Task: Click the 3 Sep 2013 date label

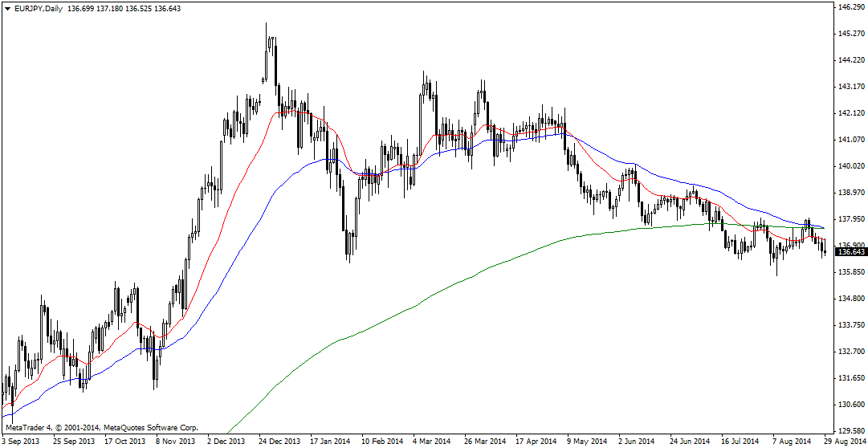Action: pos(22,442)
